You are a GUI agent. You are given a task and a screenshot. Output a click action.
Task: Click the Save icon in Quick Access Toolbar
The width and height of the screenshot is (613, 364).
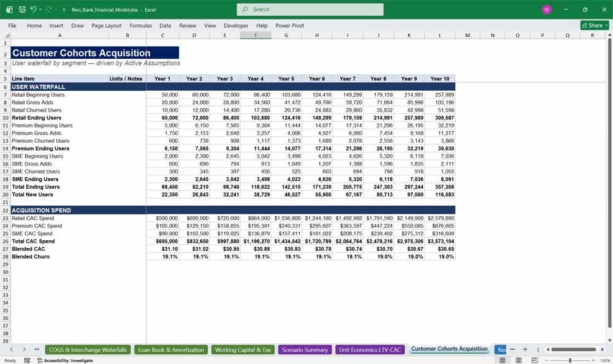[x=22, y=9]
